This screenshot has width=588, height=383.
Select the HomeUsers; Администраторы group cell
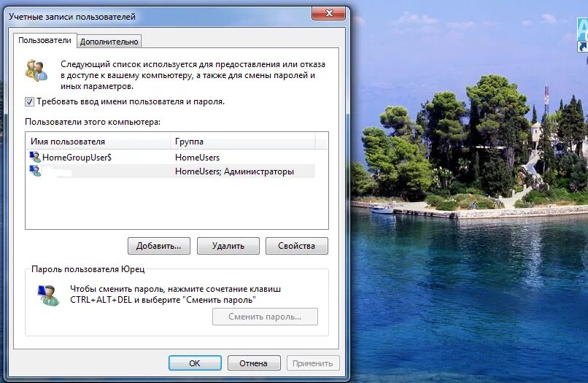click(x=234, y=171)
